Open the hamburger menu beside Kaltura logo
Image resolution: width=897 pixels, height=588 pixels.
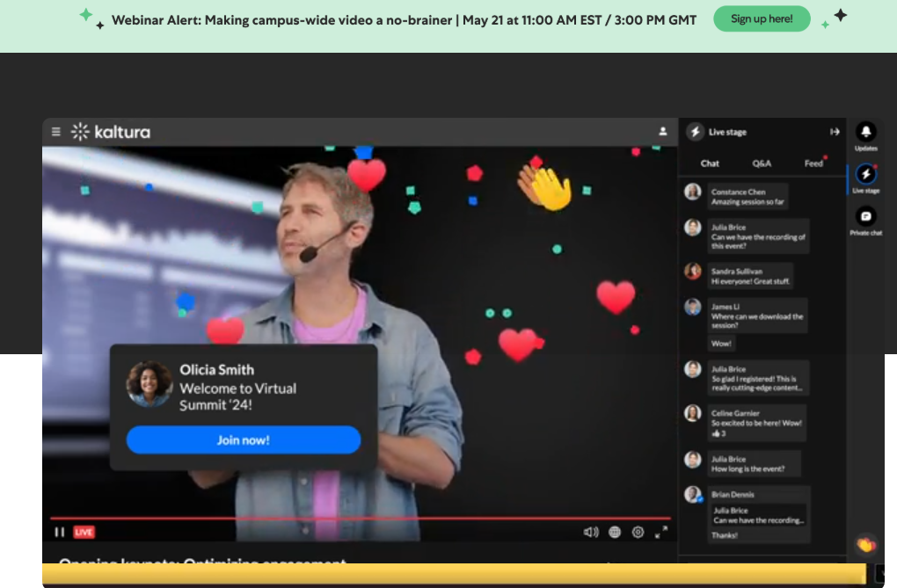56,132
